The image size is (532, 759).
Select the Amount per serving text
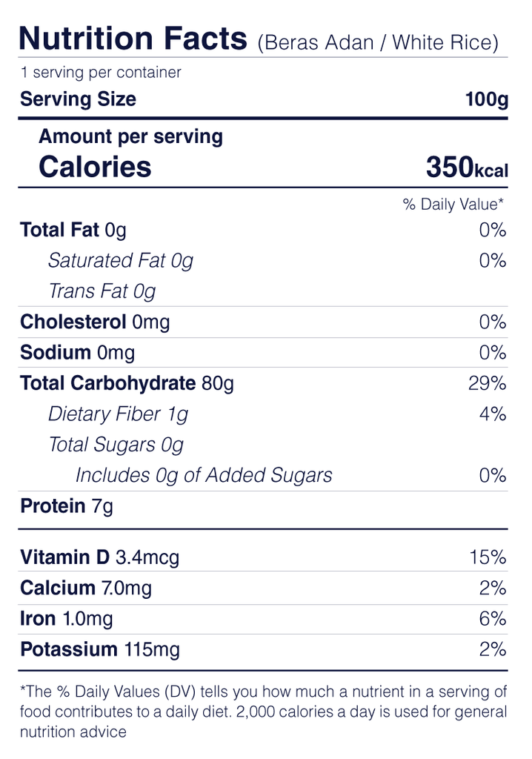tap(130, 136)
